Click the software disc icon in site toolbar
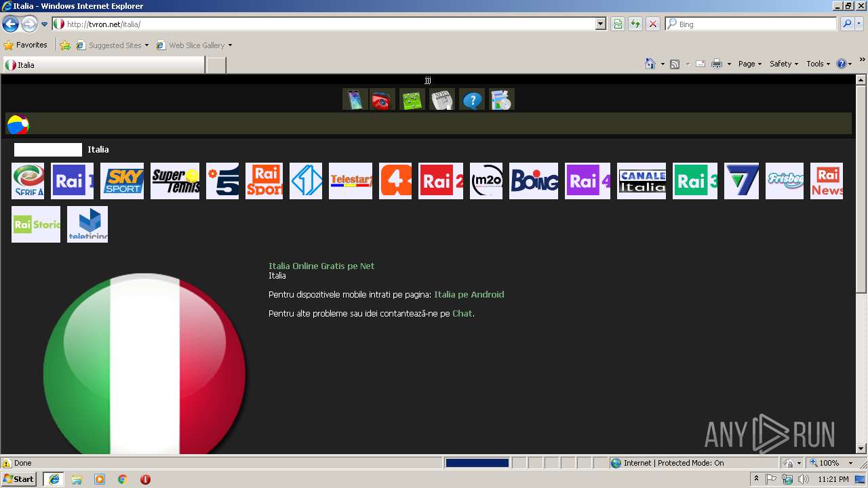The width and height of the screenshot is (868, 488). [x=502, y=100]
